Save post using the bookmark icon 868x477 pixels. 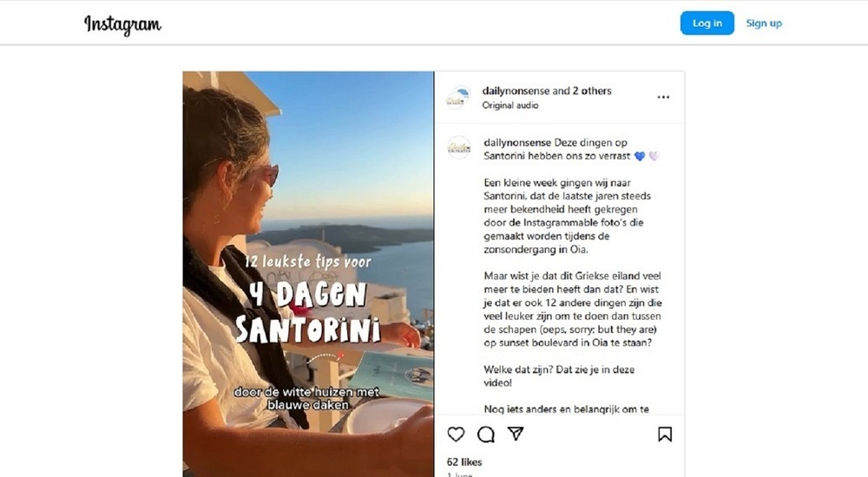(x=665, y=435)
